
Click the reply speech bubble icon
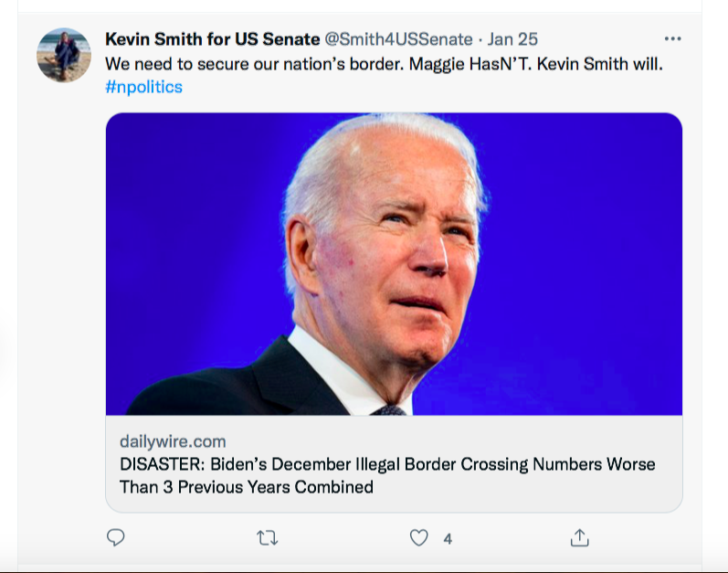[x=116, y=537]
